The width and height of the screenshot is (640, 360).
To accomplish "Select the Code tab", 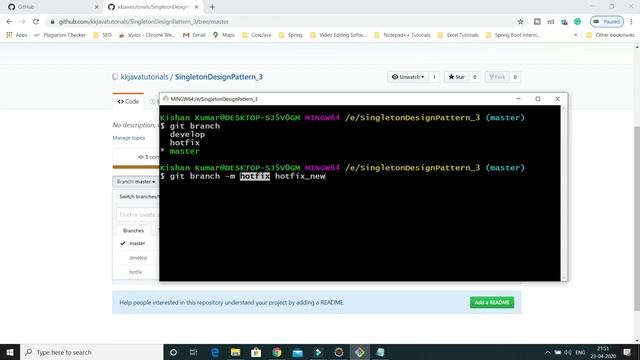I will click(x=128, y=101).
